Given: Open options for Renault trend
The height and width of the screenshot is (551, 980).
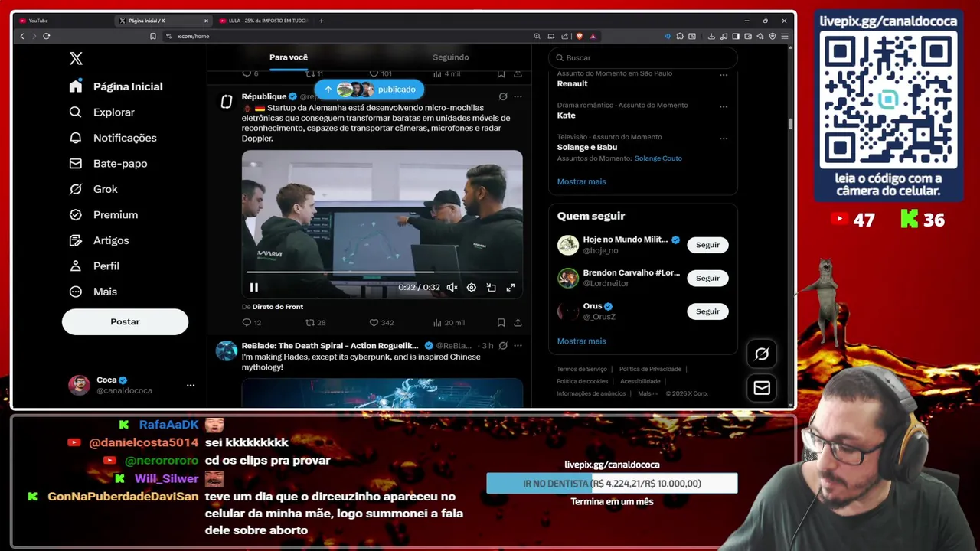Looking at the screenshot, I should coord(724,75).
